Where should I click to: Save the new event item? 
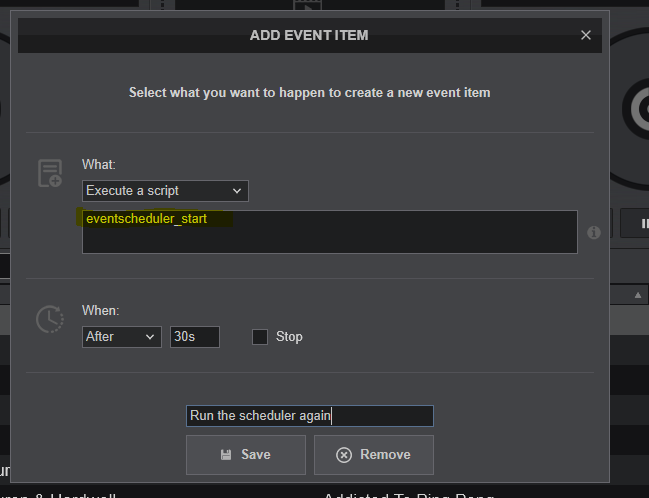pos(245,454)
